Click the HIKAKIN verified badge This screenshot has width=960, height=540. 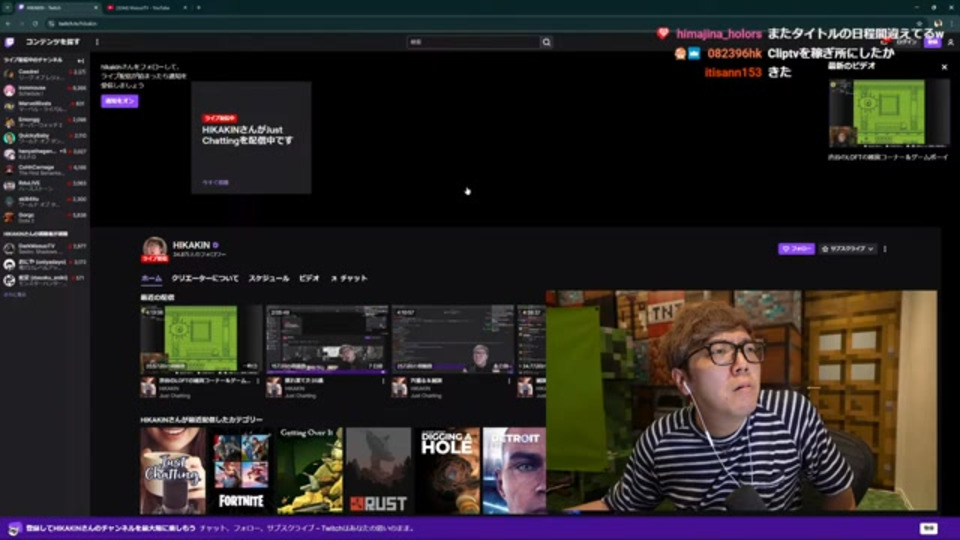pos(216,245)
